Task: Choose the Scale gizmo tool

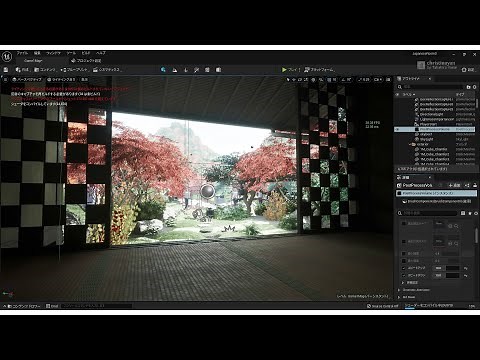Action: (305, 80)
